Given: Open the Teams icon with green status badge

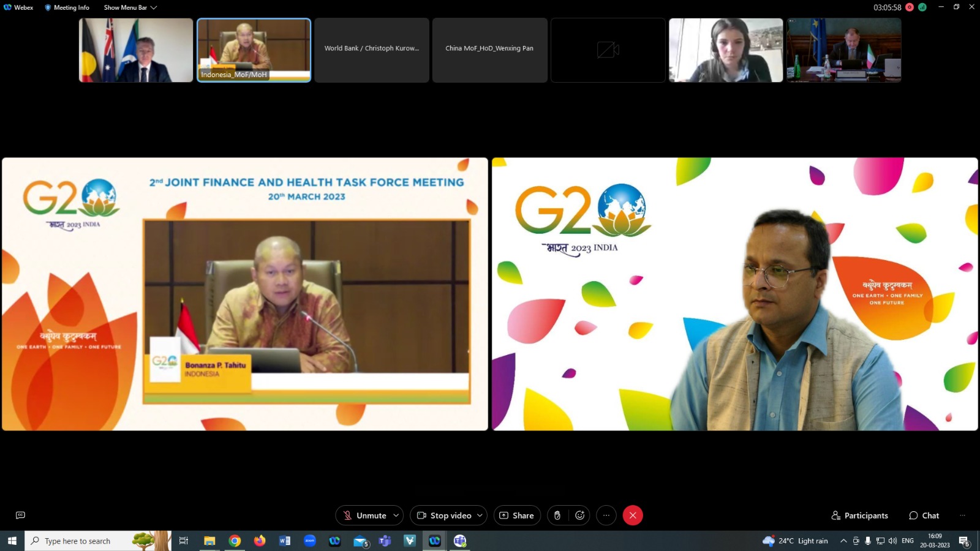Looking at the screenshot, I should [x=460, y=541].
